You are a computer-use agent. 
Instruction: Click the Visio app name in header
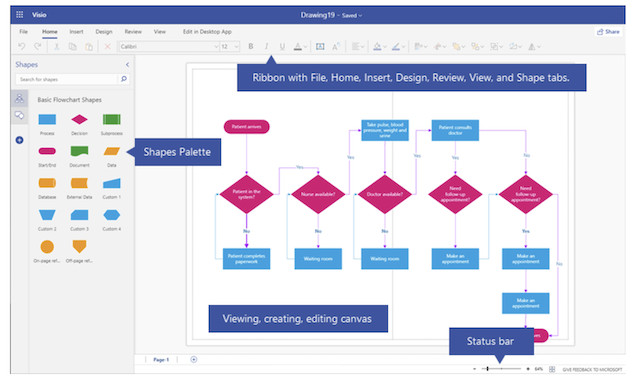(39, 15)
